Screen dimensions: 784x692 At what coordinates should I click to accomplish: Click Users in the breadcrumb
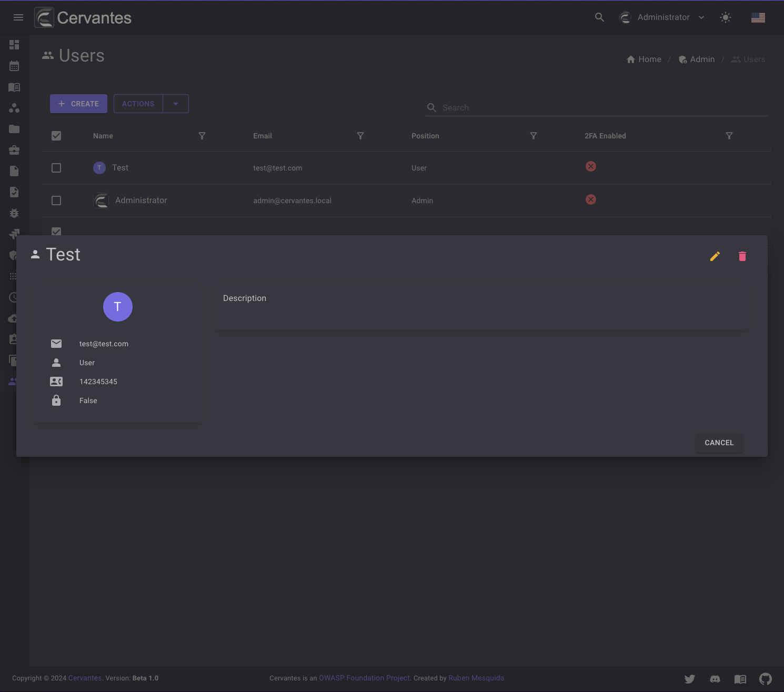[748, 59]
